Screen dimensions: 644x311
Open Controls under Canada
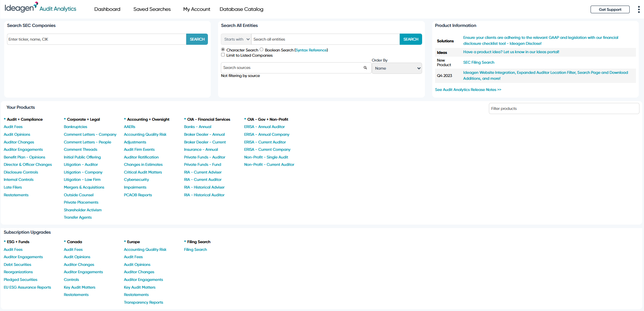(x=72, y=280)
